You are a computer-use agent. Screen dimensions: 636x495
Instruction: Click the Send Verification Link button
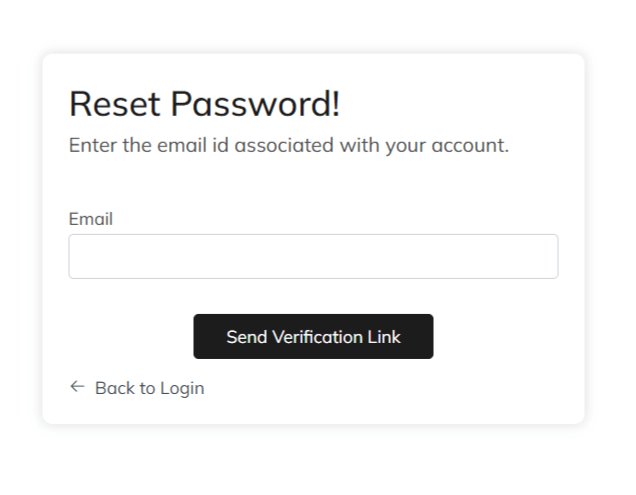tap(313, 337)
